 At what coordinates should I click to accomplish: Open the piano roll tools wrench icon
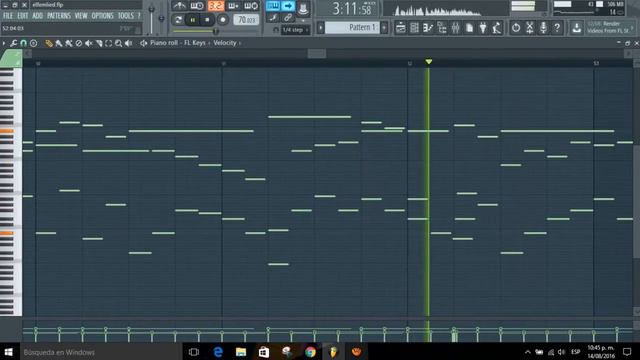[13, 43]
